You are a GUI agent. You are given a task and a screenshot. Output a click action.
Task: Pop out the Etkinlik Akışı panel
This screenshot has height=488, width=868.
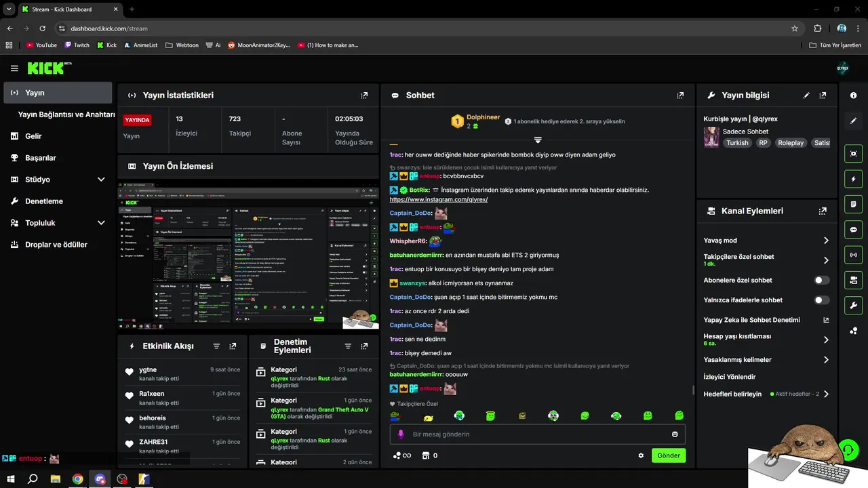tap(233, 346)
